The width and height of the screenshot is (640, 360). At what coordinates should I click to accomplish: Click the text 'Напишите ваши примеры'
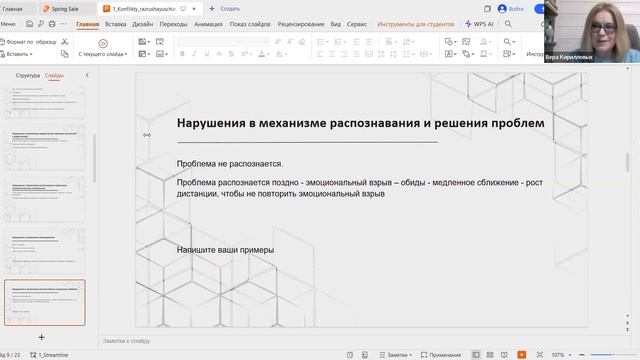point(225,250)
